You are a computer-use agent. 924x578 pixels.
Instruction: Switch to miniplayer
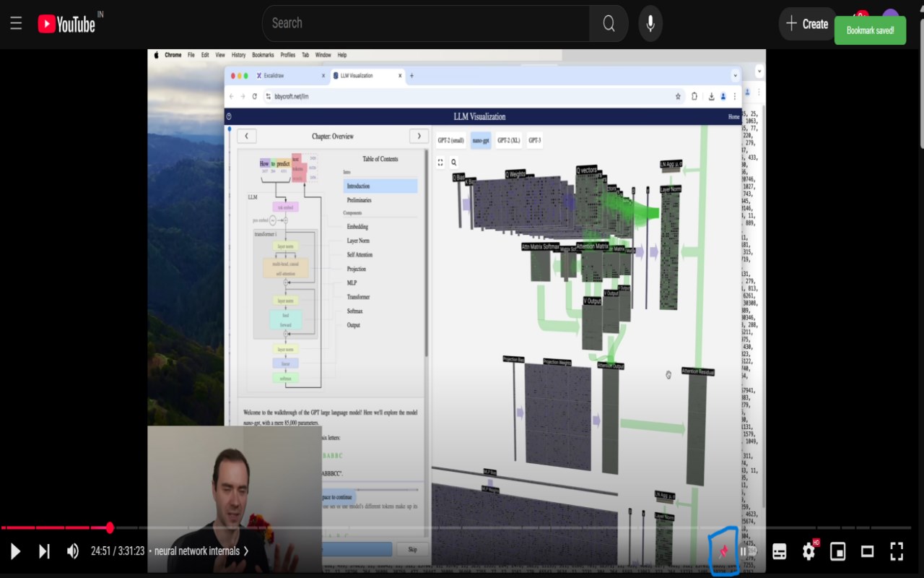pyautogui.click(x=838, y=551)
